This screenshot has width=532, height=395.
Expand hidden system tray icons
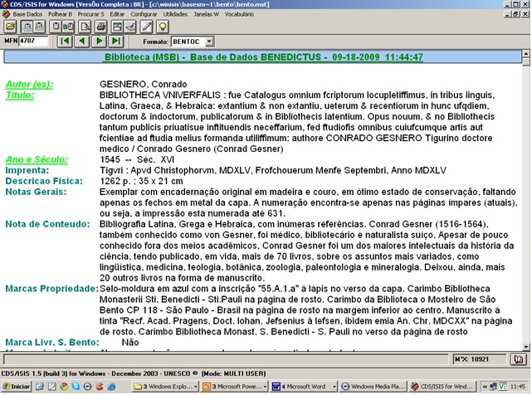[x=485, y=386]
